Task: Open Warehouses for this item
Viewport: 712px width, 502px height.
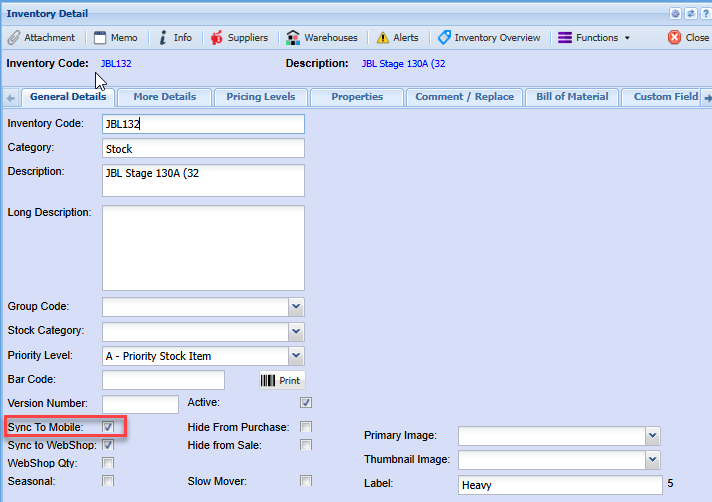Action: pos(322,38)
